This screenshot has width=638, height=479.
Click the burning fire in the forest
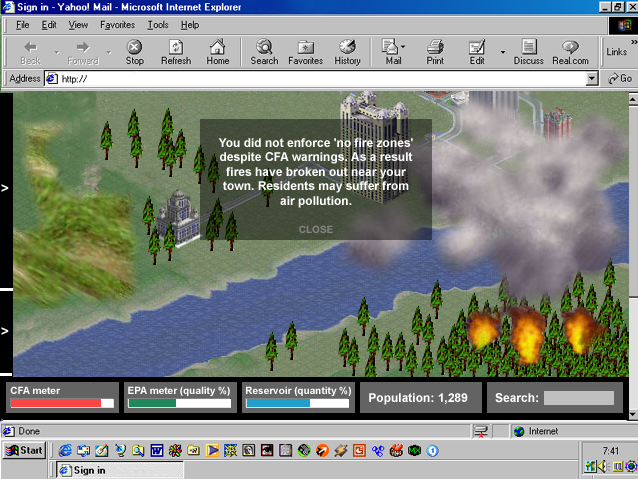click(x=528, y=335)
